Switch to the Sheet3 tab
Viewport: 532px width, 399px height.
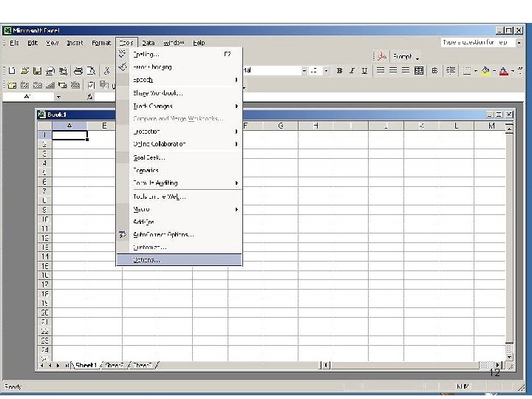(x=142, y=366)
